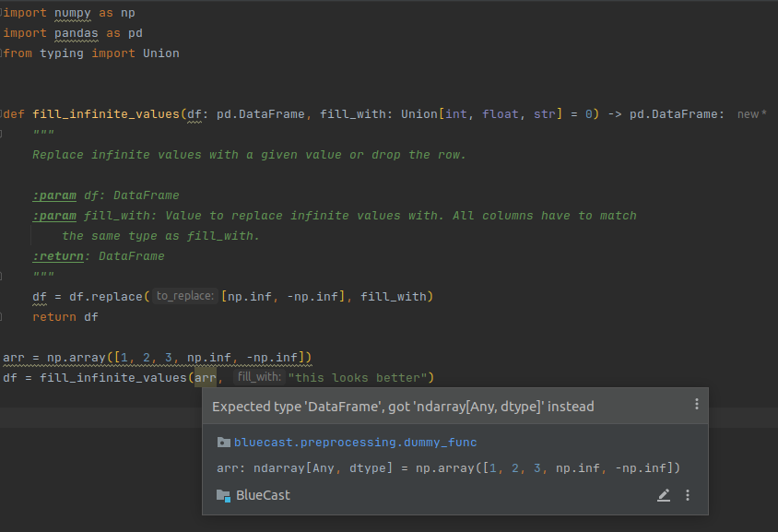Fold the docstring at its opening triple quotes

[x=3, y=135]
